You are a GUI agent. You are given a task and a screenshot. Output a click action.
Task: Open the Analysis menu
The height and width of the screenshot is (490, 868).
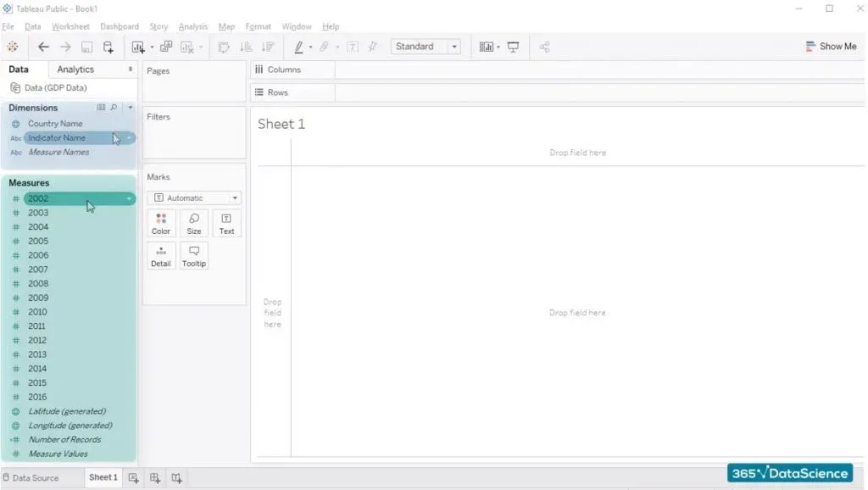tap(192, 27)
